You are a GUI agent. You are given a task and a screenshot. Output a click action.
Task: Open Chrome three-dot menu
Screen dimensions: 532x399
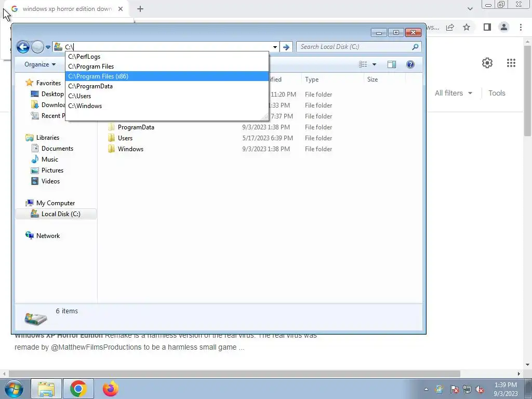pyautogui.click(x=521, y=27)
